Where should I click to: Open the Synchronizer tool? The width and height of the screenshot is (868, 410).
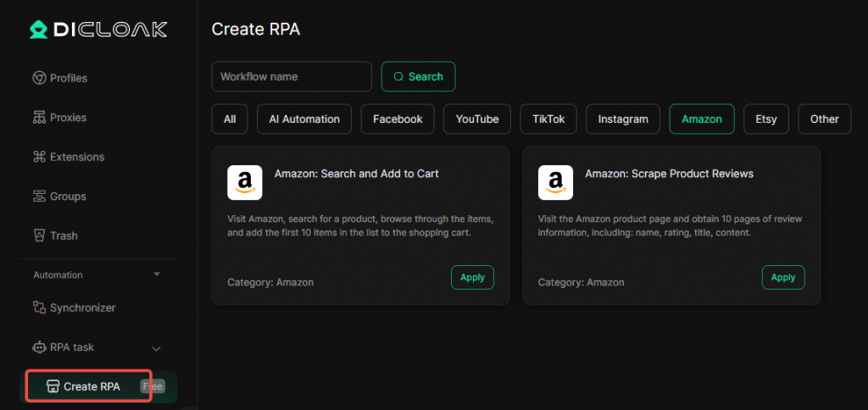(82, 307)
